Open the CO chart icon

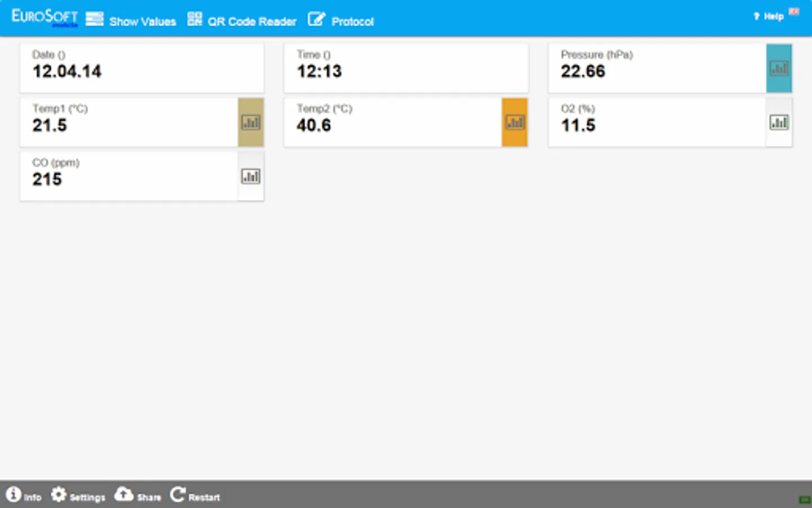click(251, 177)
